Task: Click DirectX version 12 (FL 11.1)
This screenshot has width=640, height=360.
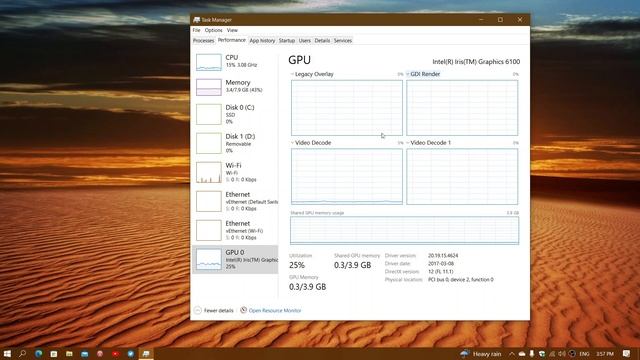Action: (440, 271)
